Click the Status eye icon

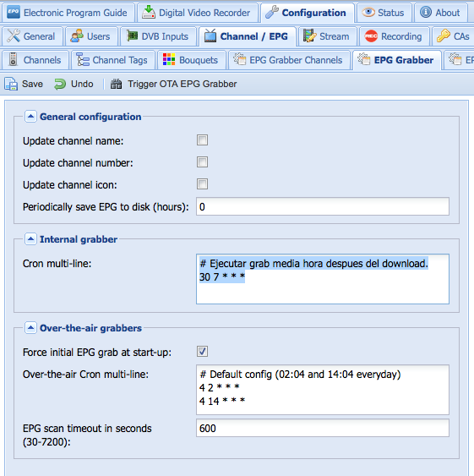point(368,13)
